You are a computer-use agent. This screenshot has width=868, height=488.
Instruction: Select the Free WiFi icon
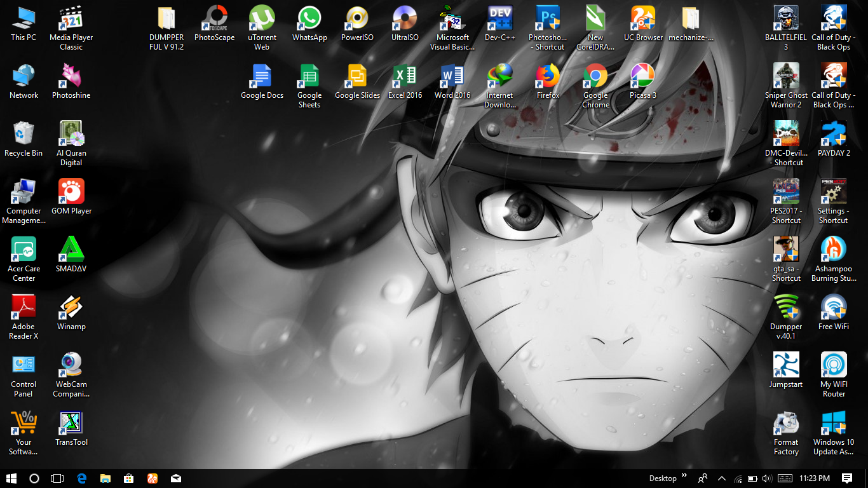834,308
